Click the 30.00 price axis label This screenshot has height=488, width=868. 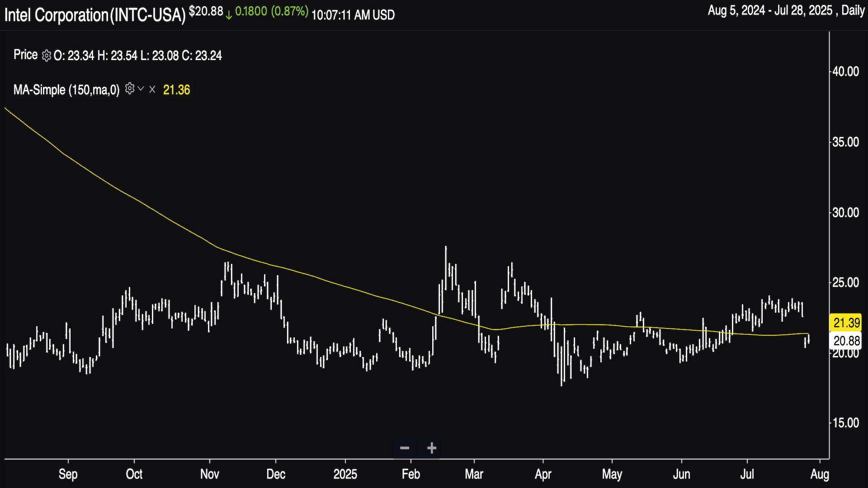pyautogui.click(x=845, y=212)
